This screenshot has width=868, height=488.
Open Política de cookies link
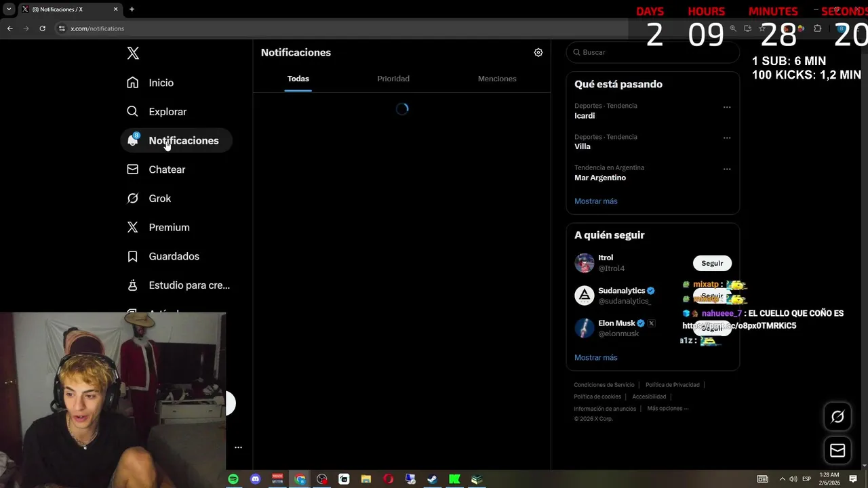coord(597,396)
